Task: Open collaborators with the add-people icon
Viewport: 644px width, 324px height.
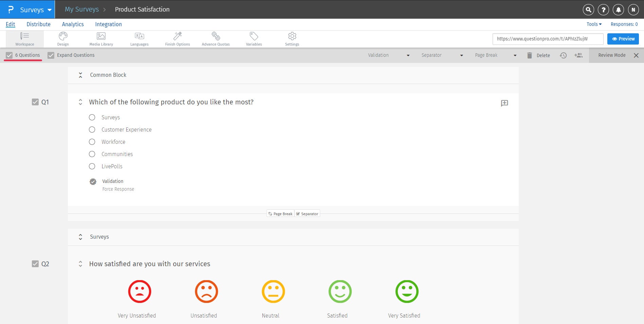Action: pos(578,55)
